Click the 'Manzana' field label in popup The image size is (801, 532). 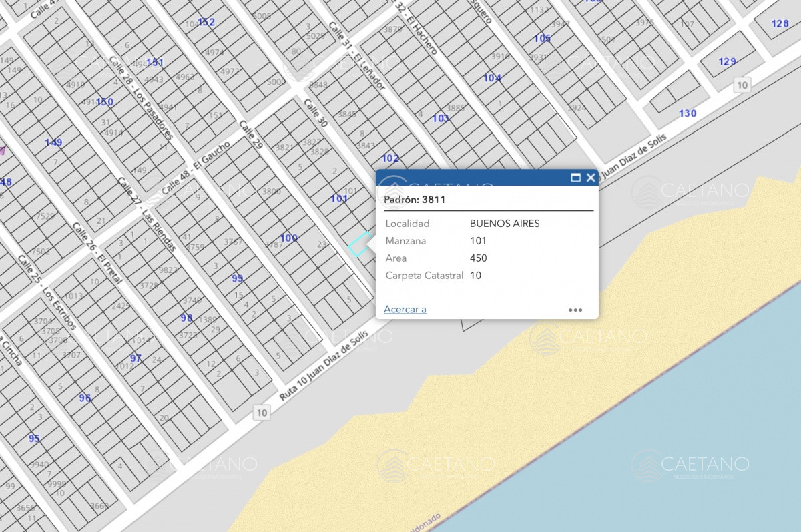click(x=406, y=241)
